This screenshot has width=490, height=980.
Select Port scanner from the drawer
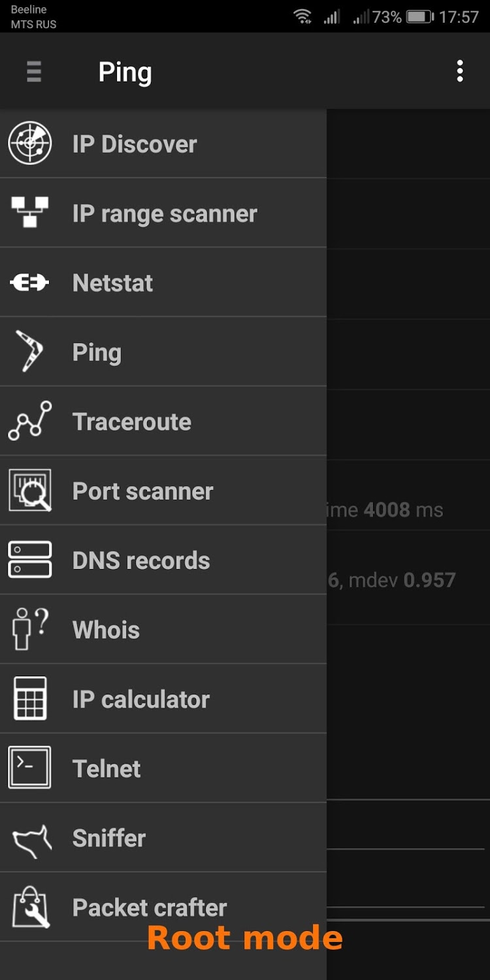143,491
